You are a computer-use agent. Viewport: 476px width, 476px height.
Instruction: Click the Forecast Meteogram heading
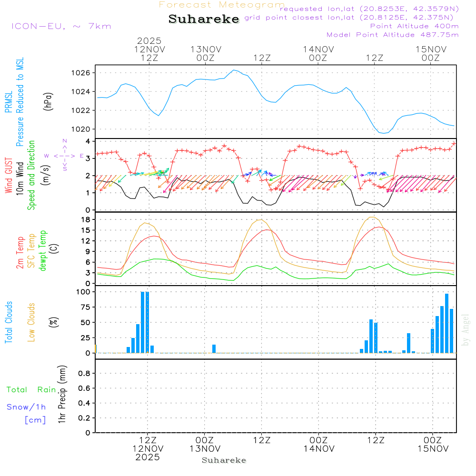222,5
